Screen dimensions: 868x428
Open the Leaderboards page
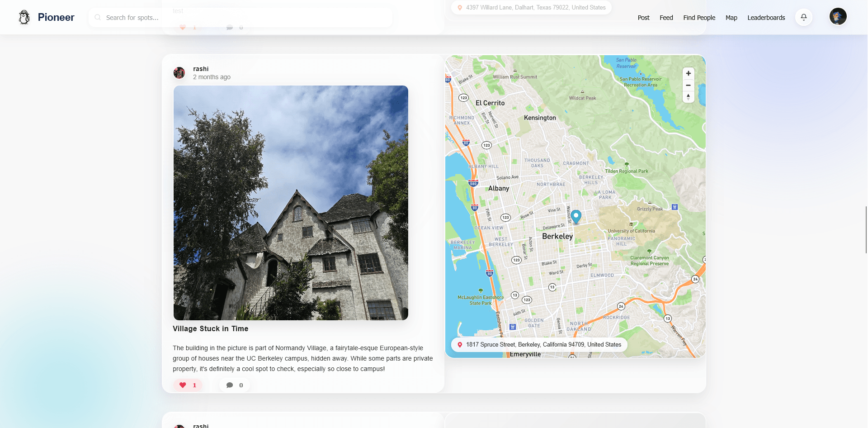click(766, 18)
